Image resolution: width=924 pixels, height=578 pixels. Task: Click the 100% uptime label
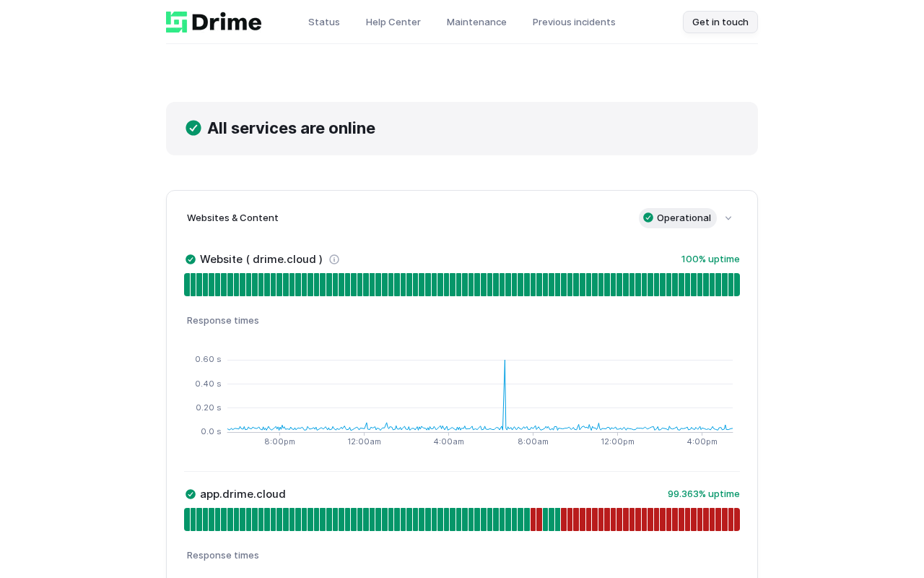[x=710, y=259]
